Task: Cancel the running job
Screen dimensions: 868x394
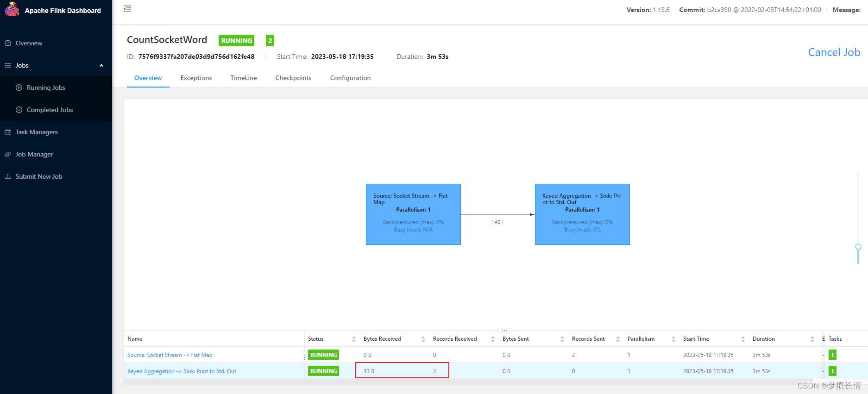Action: [834, 52]
